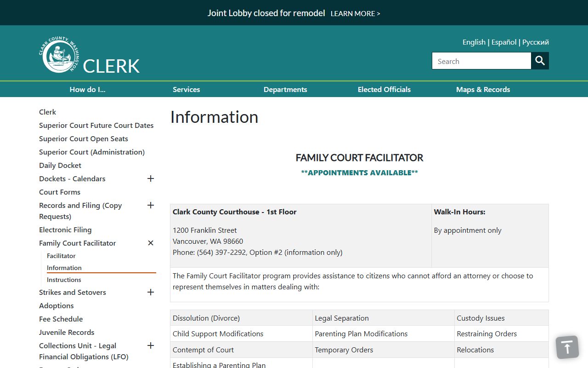Click the scroll-to-top arrow button
Screen dimensions: 588x368
pos(567,347)
